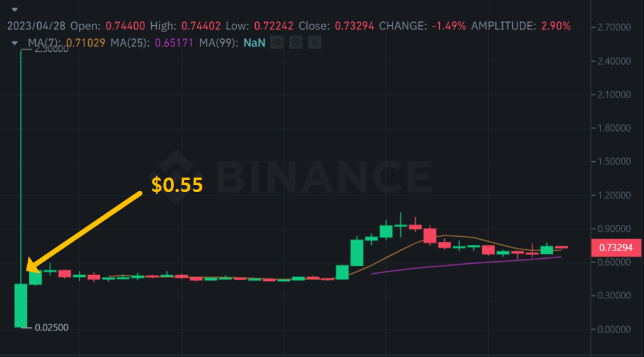
Task: Click the Close value 0.73294
Action: 354,26
